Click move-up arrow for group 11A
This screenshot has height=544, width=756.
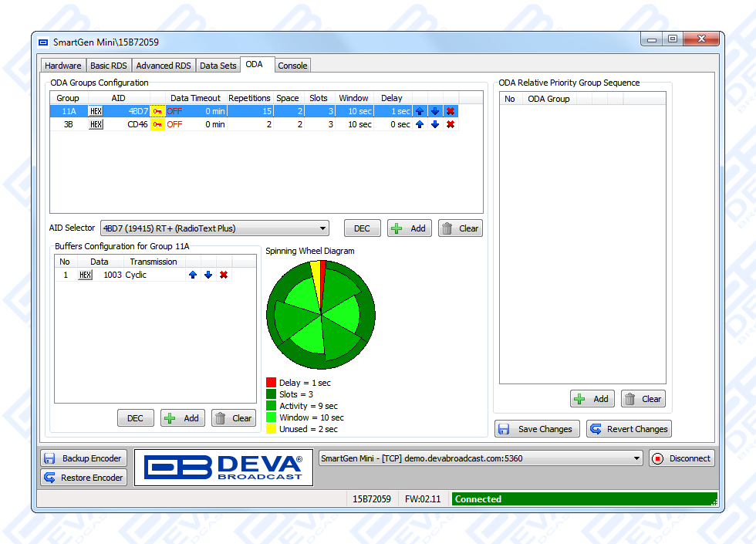click(420, 111)
